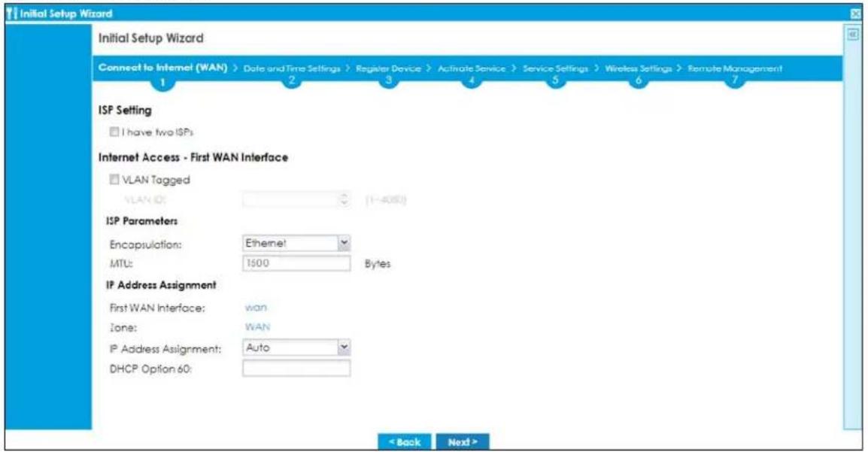Click the Next button
The image size is (868, 452).
coord(463,442)
